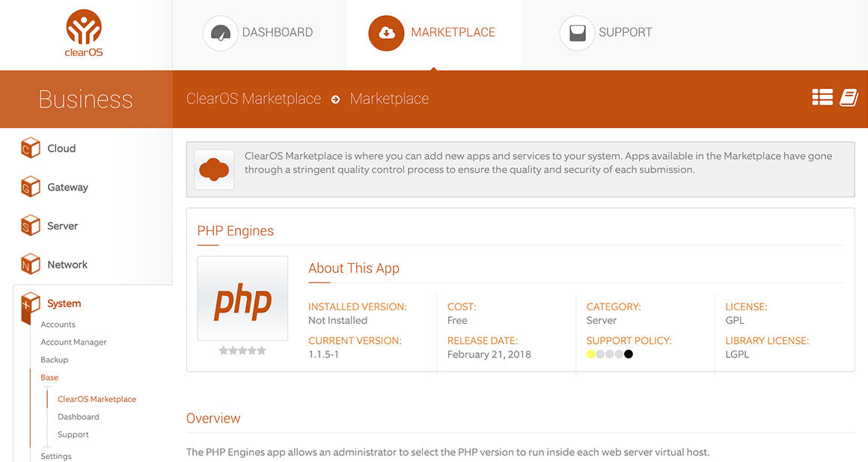Select Support in Base submenu
The width and height of the screenshot is (868, 462).
[73, 434]
